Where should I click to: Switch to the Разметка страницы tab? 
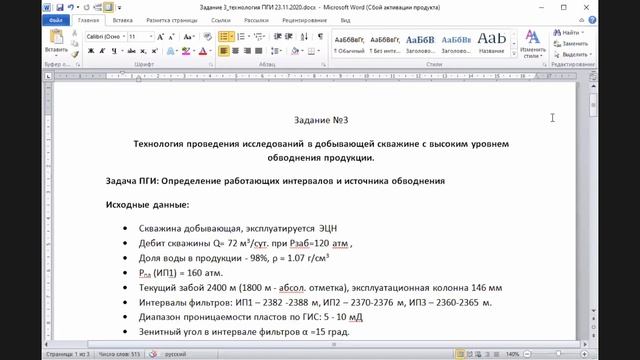(x=172, y=20)
